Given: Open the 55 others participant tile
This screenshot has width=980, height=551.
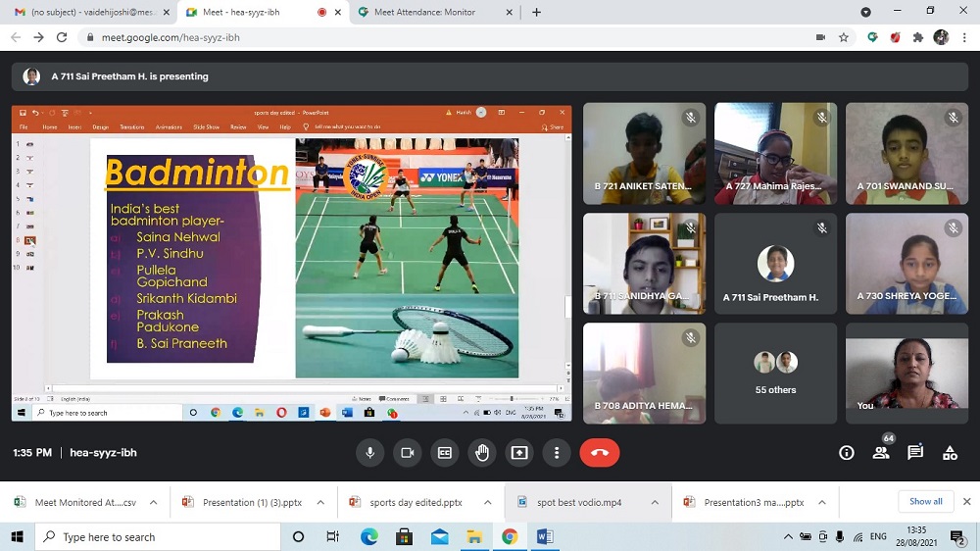Looking at the screenshot, I should point(775,373).
